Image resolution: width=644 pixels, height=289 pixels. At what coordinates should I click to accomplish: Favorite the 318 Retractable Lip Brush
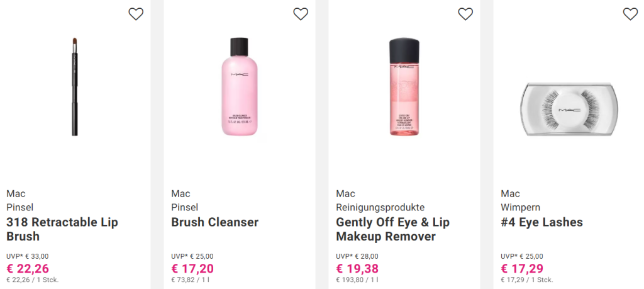pyautogui.click(x=136, y=14)
